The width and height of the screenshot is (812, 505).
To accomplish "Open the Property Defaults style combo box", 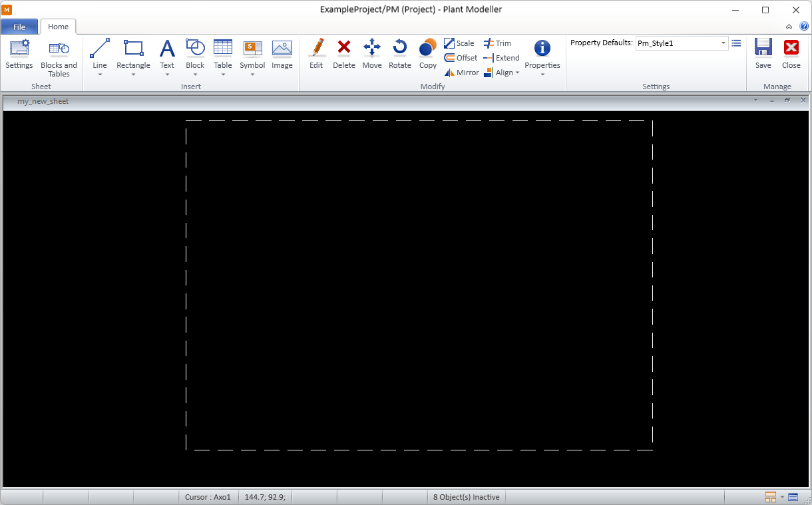I will (682, 43).
